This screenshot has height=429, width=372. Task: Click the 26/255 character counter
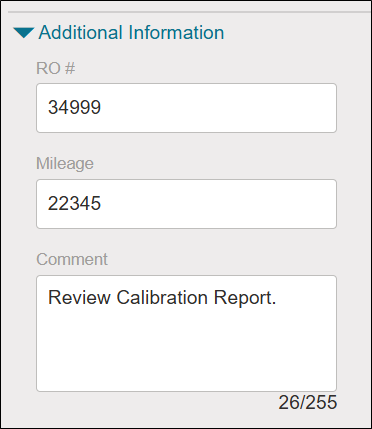[308, 403]
